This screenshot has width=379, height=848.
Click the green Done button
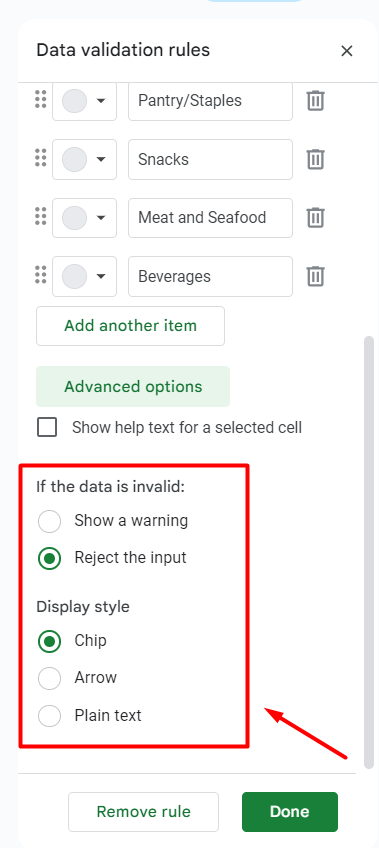coord(290,812)
